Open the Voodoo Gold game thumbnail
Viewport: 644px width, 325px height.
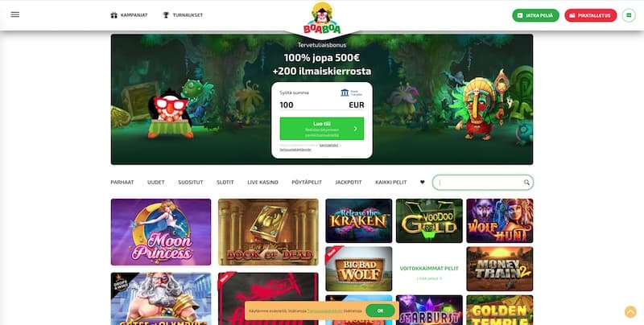pyautogui.click(x=429, y=220)
